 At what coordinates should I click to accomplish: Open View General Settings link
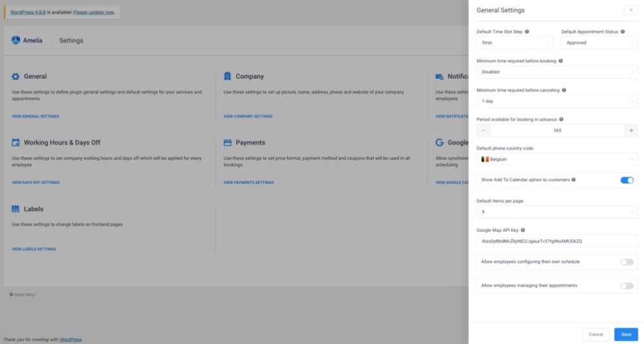35,117
